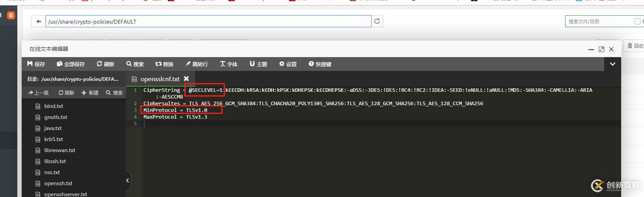Open Font (字体) settings
Image resolution: width=644 pixels, height=197 pixels.
(x=229, y=64)
